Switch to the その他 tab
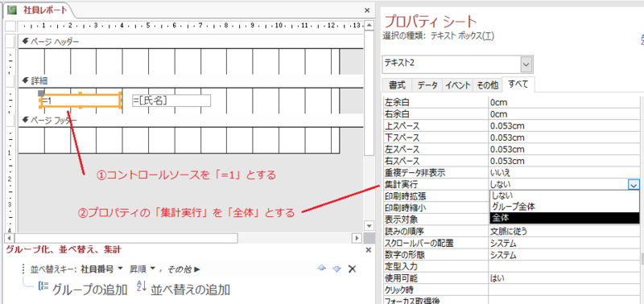 click(x=488, y=85)
